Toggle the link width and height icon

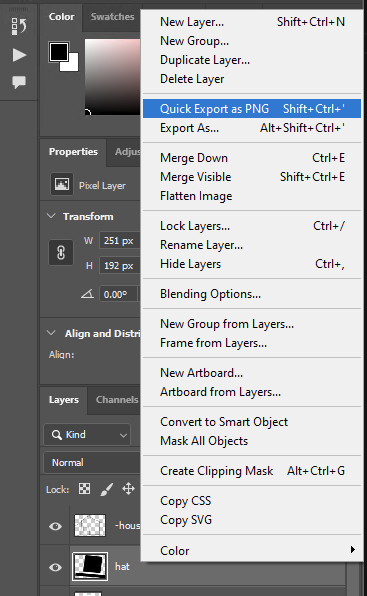[61, 252]
